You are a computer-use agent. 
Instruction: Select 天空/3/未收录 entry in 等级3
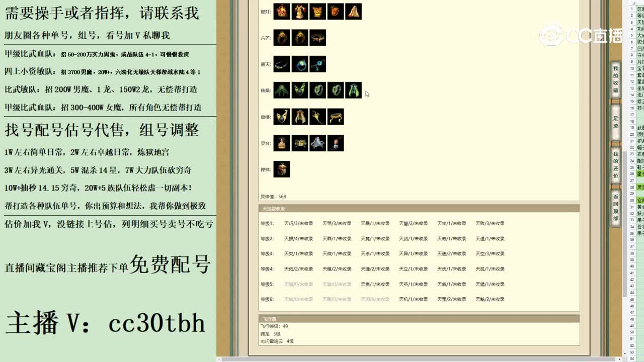(490, 253)
